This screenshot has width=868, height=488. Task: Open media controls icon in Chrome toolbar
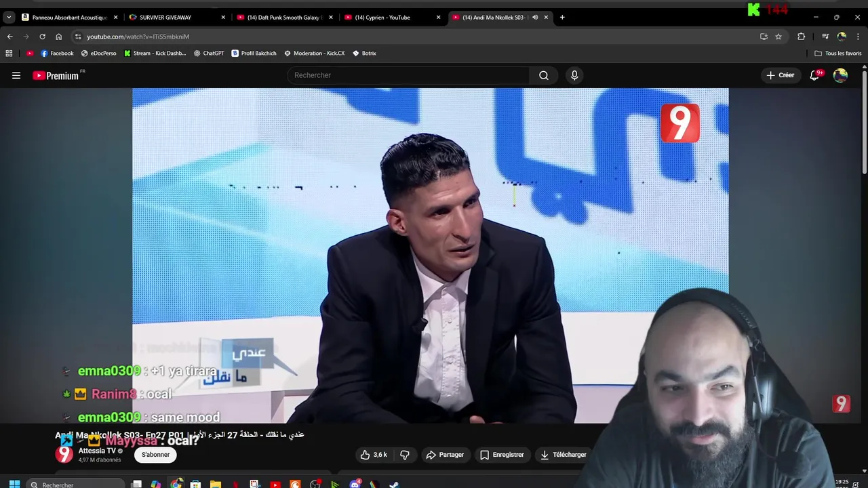825,37
